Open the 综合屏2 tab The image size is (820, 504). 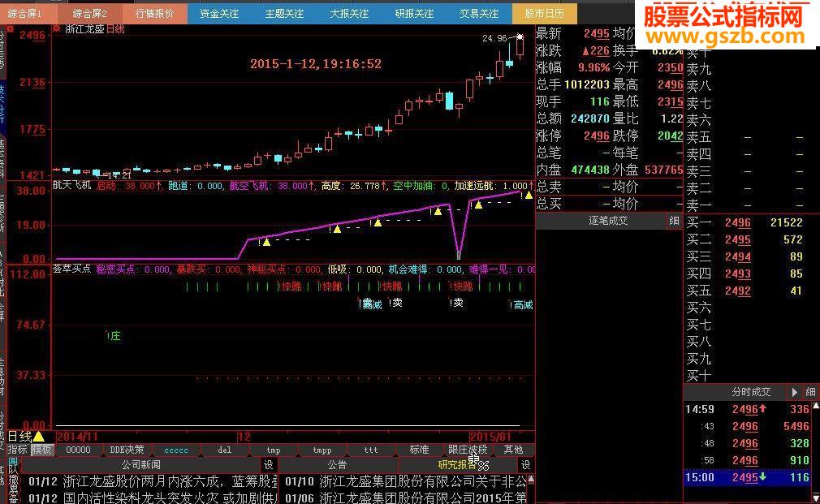pyautogui.click(x=89, y=13)
